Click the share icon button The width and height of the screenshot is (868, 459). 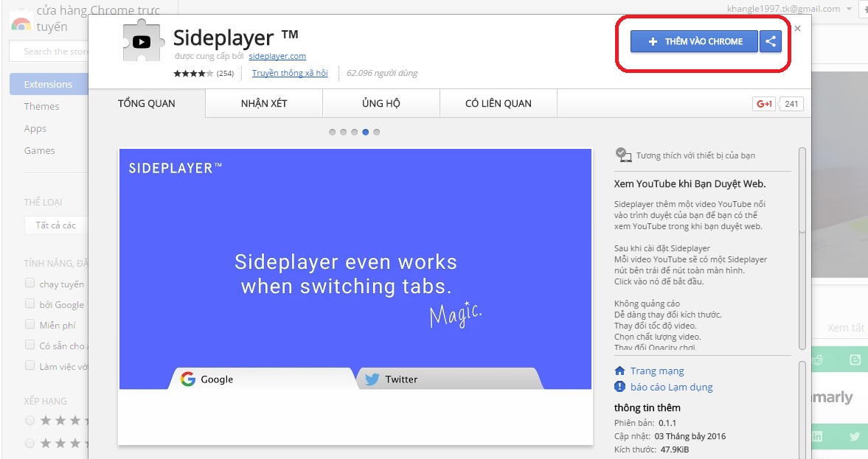pyautogui.click(x=770, y=41)
